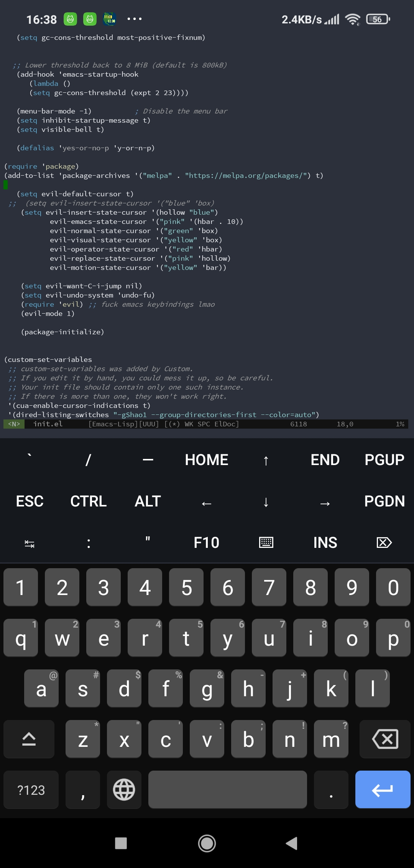Tap the Android back navigation triangle
Viewport: 414px width, 868px height.
292,843
